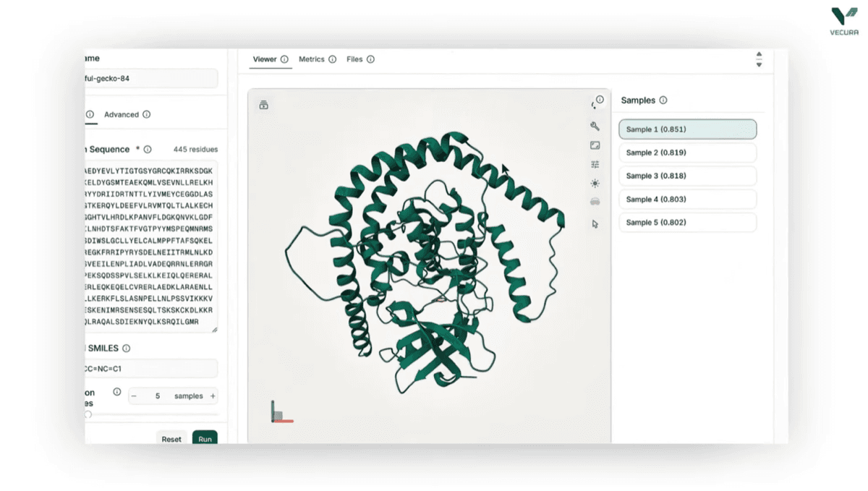The image size is (868, 491).
Task: Select Sample 2 (0.819)
Action: pos(687,153)
